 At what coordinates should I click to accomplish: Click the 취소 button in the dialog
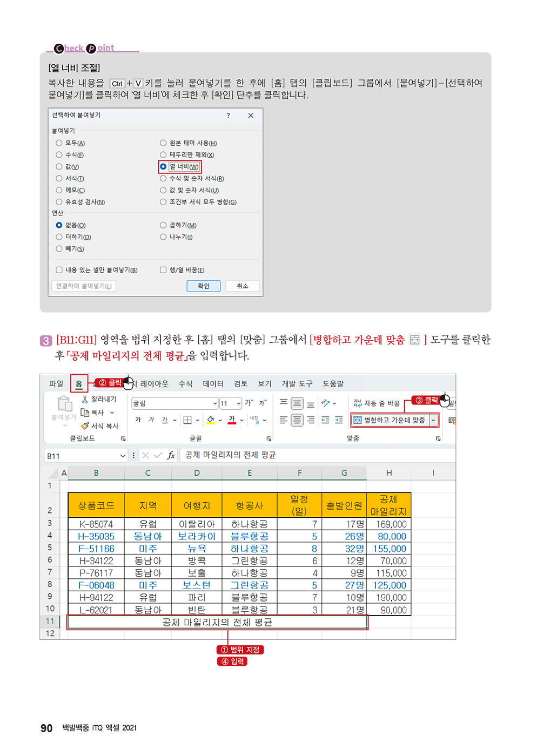[x=242, y=286]
